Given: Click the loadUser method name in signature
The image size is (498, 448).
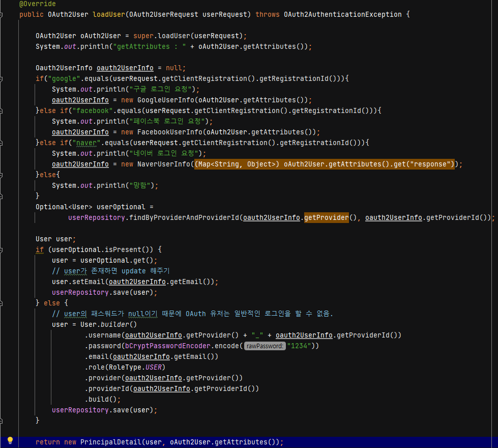Looking at the screenshot, I should point(109,14).
